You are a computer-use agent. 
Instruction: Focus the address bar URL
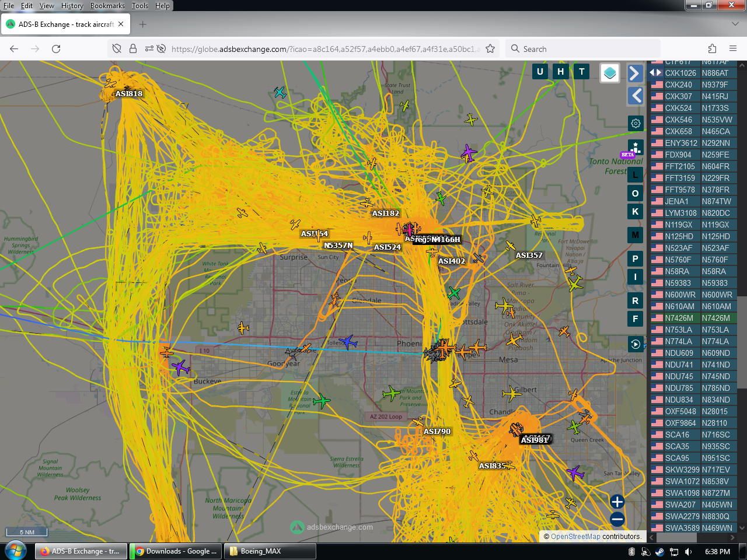(326, 49)
